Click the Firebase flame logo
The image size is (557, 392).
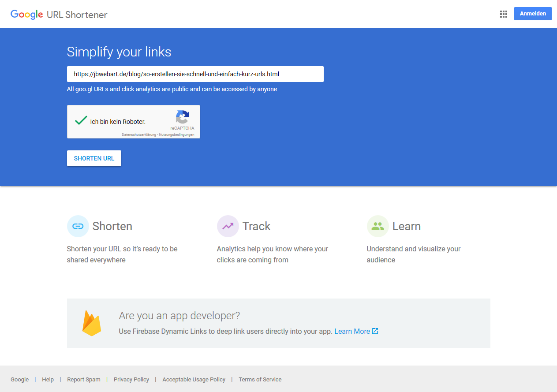click(x=92, y=323)
